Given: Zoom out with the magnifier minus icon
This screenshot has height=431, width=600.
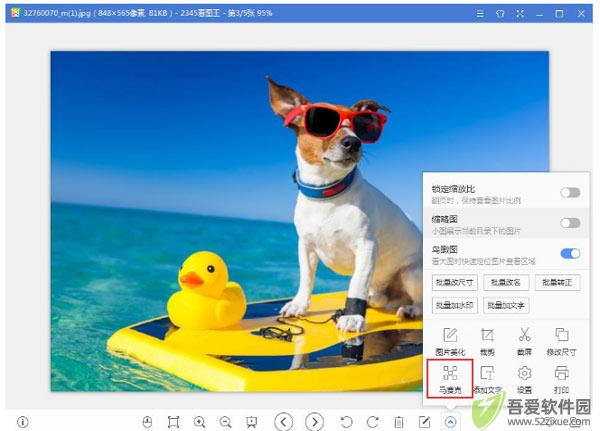Looking at the screenshot, I should 225,422.
